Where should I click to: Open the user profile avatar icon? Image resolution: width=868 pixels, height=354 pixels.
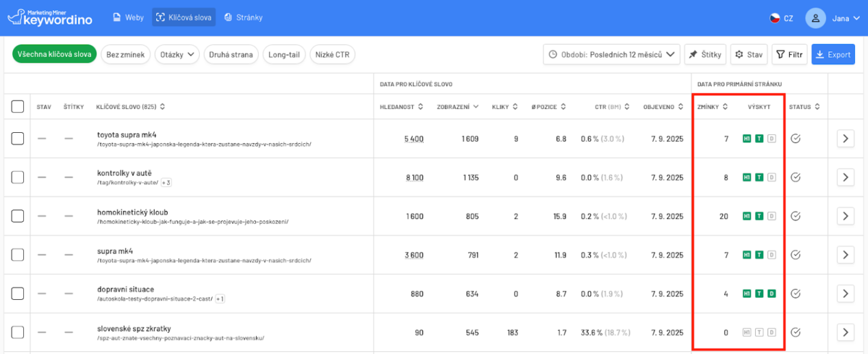pos(815,18)
